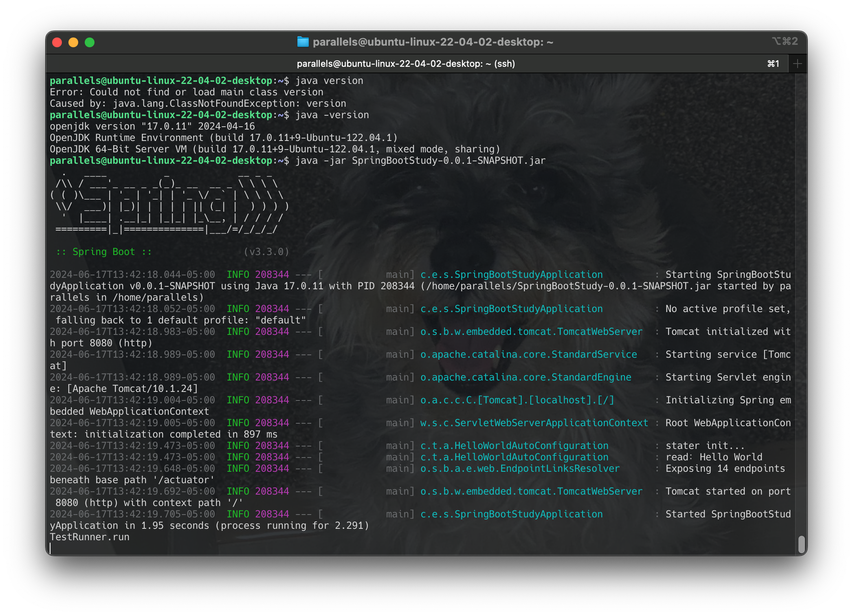
Task: Click the ClassNotFoundException line
Action: (198, 103)
